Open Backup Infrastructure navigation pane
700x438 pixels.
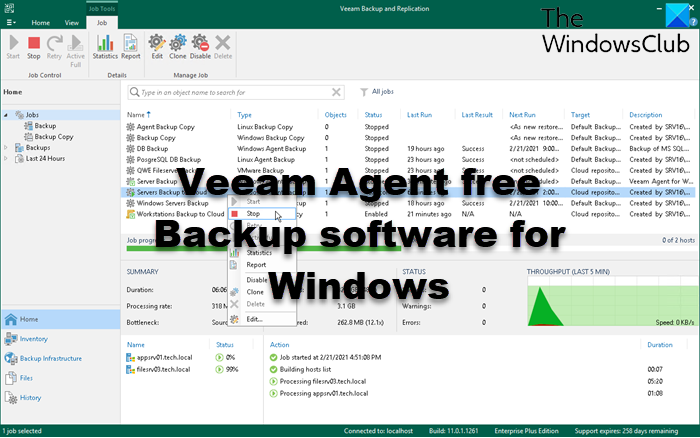(x=61, y=359)
